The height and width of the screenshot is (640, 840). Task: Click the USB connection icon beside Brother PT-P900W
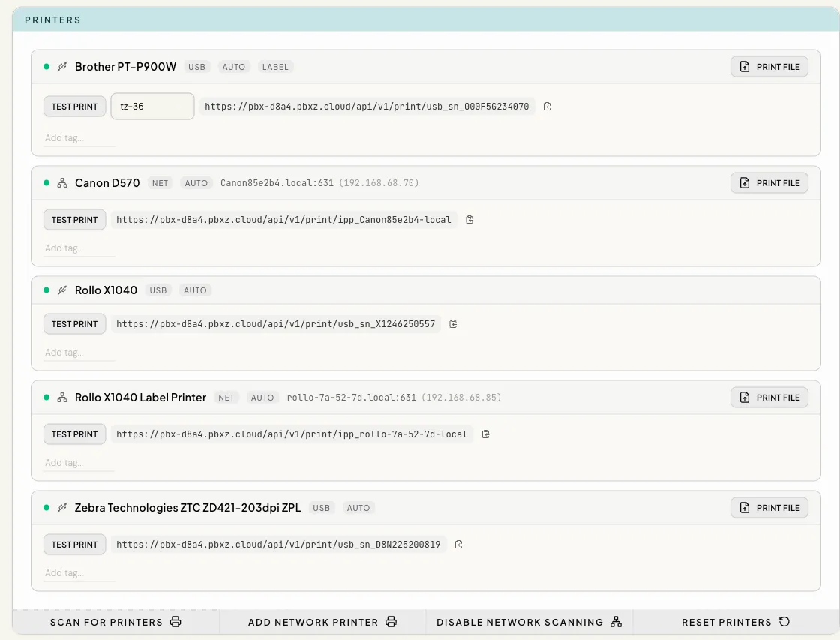tap(62, 67)
